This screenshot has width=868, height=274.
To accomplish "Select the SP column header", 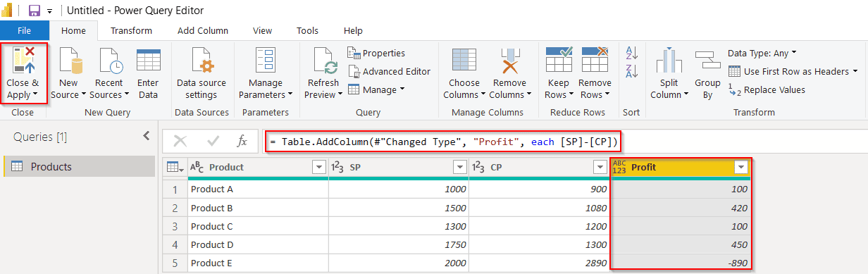I will click(x=399, y=167).
